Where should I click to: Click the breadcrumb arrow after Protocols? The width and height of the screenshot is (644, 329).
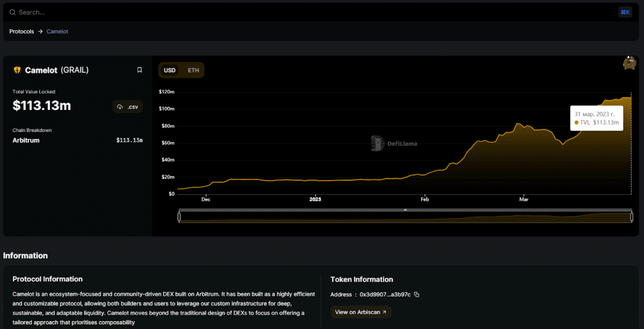coord(40,32)
